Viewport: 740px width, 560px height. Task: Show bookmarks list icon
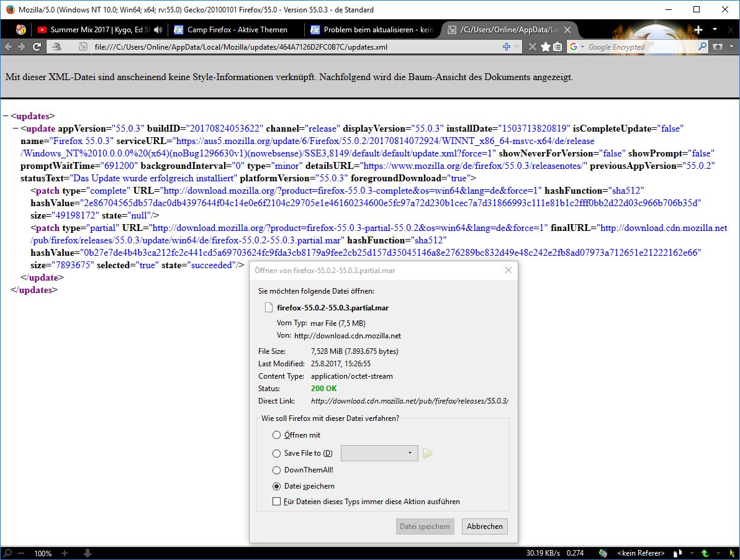557,47
